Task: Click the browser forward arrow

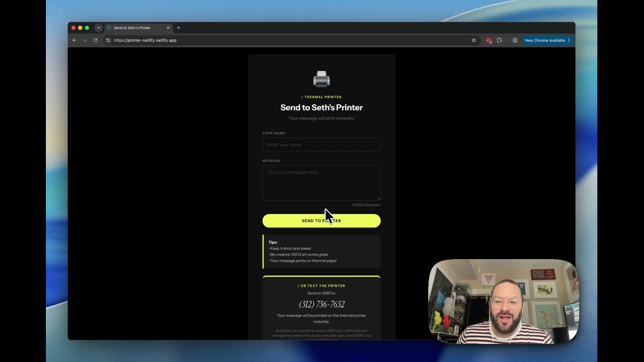Action: (85, 40)
